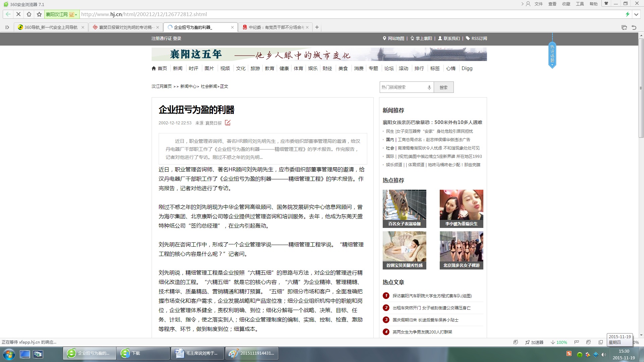644x362 pixels.
Task: Click the browser back arrow button
Action: [8, 14]
